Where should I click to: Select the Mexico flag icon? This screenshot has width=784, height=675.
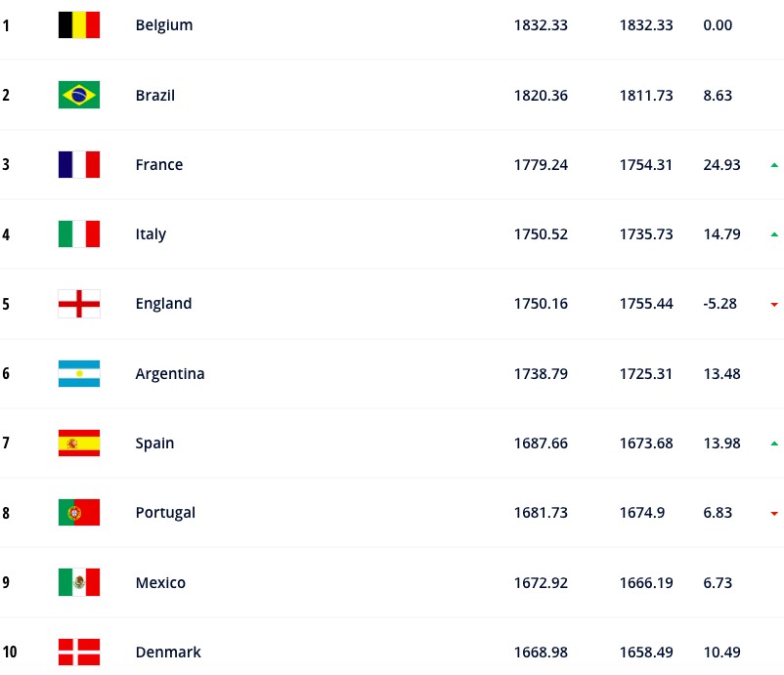tap(79, 582)
